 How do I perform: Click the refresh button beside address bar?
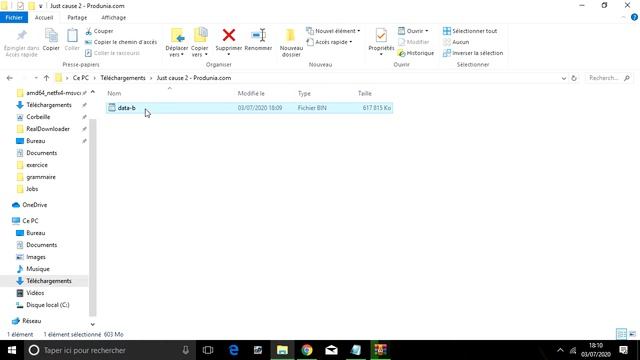[x=574, y=78]
